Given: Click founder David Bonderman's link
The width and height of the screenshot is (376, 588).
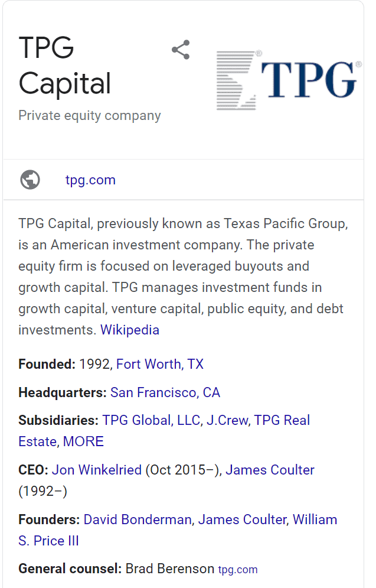Looking at the screenshot, I should [138, 519].
